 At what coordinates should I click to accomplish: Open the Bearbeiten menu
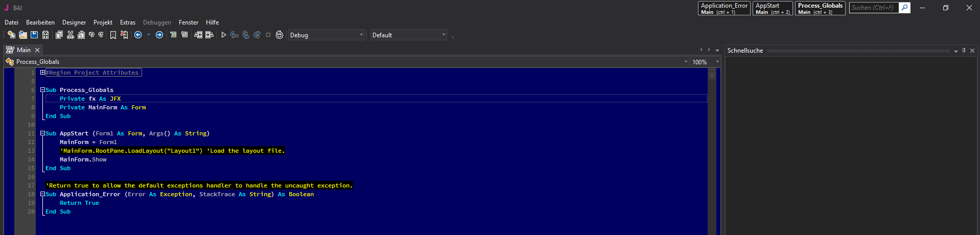(40, 22)
